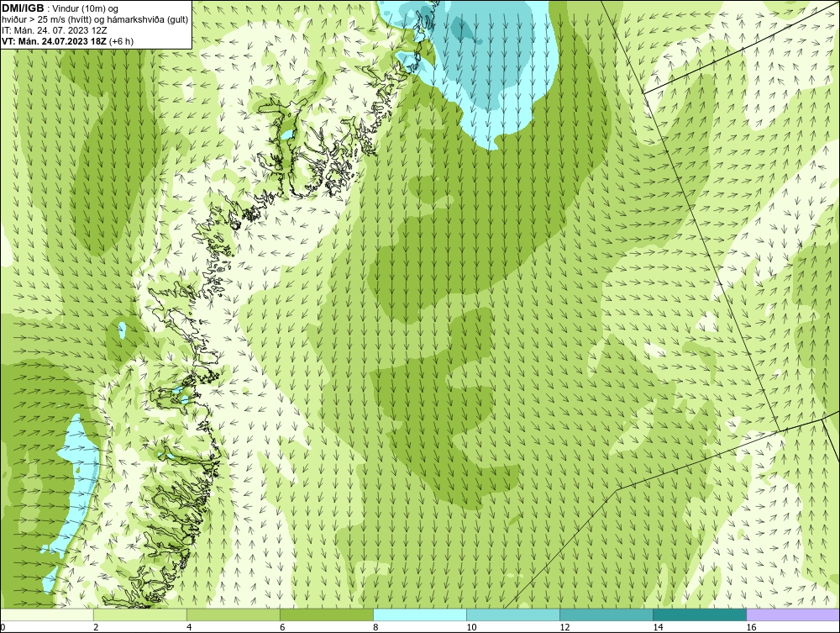Click the 'DMI/IGB' title text

click(x=23, y=8)
